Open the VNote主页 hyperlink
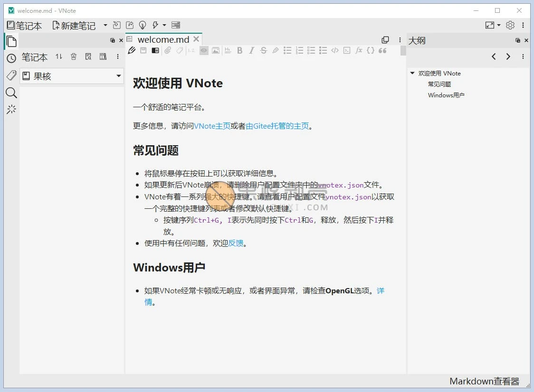The image size is (534, 392). click(213, 126)
